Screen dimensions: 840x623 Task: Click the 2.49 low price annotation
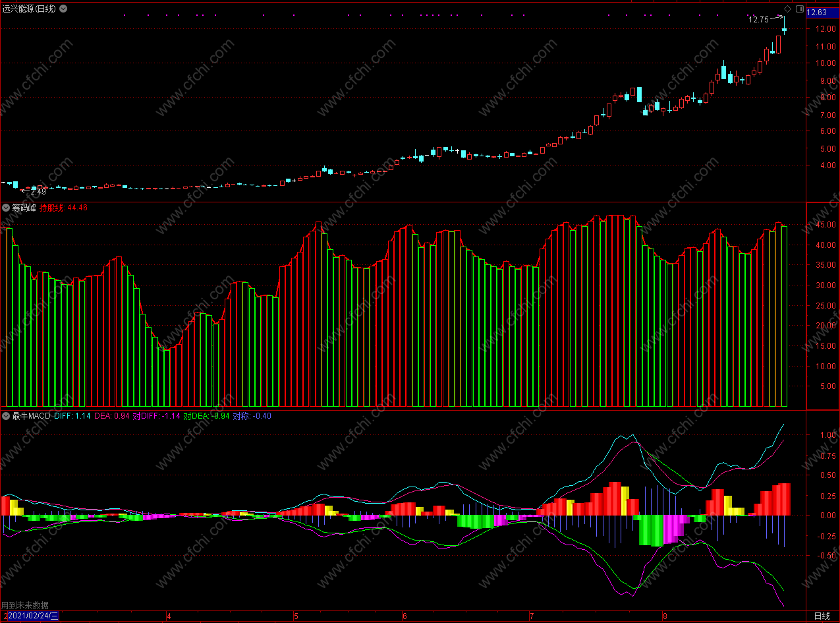pyautogui.click(x=38, y=192)
